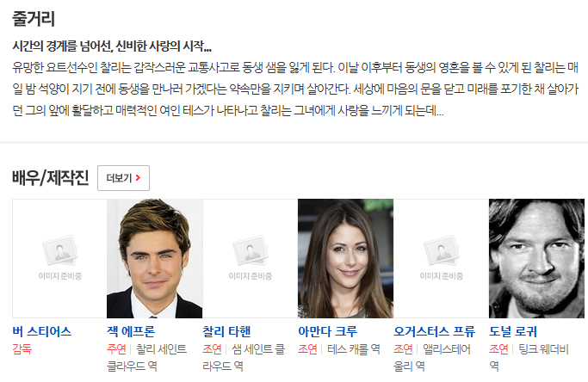Image resolution: width=588 pixels, height=382 pixels.
Task: Click the 배우/제작진 section heading
Action: [50, 178]
